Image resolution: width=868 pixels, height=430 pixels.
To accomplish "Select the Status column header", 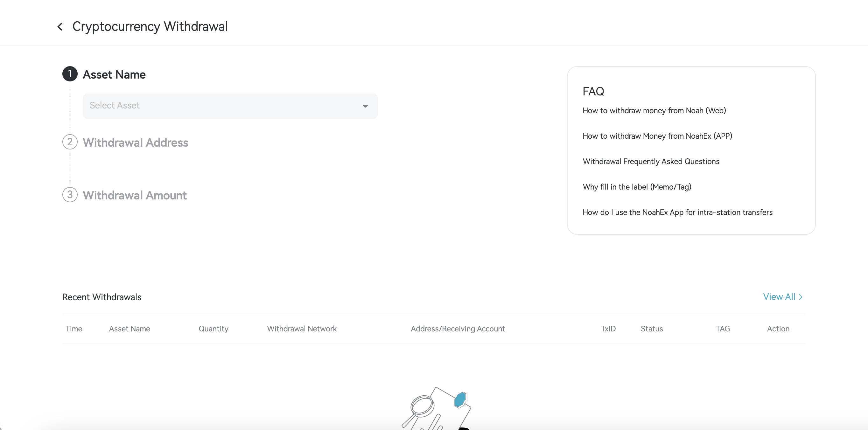I will (x=652, y=329).
